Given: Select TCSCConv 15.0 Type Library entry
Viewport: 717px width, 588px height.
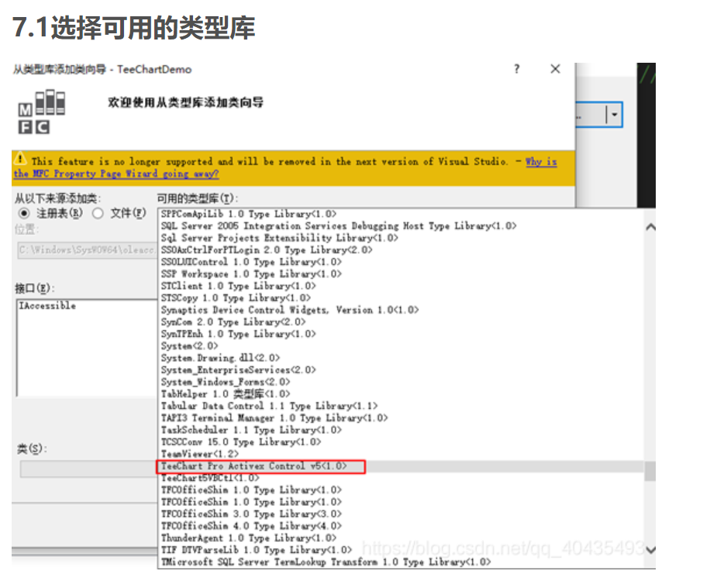Looking at the screenshot, I should (240, 442).
